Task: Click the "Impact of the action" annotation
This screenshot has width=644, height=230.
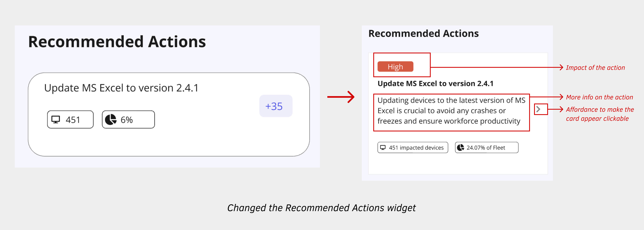Action: (595, 68)
